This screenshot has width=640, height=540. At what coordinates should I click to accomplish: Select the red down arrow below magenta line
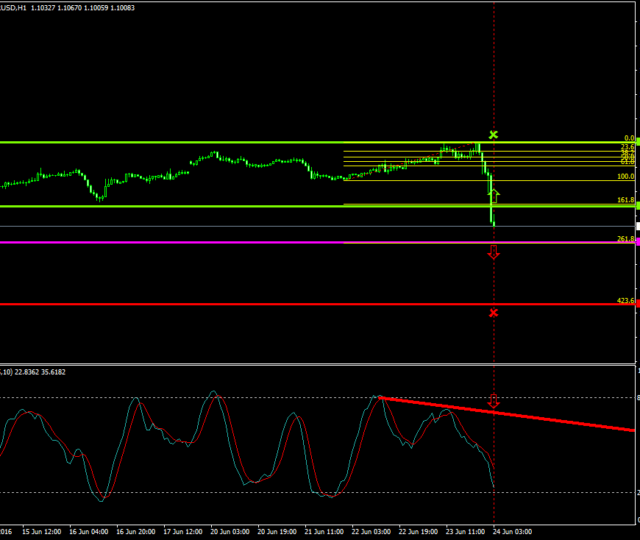point(493,254)
